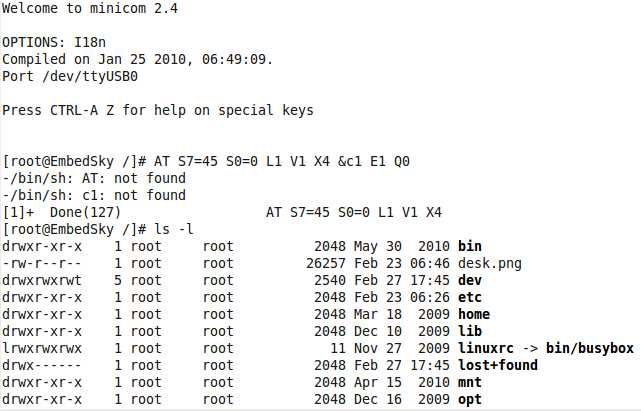
Task: Select the 'opt' directory name
Action: pos(469,399)
